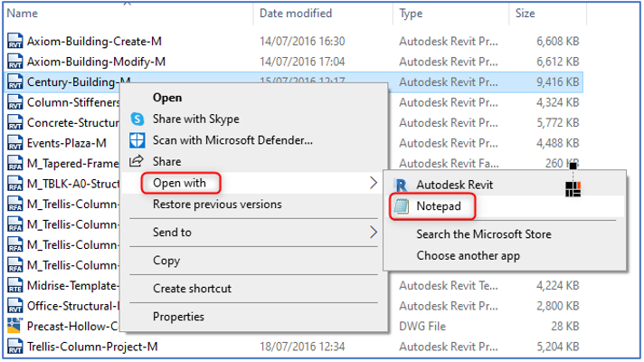Choose Open in the context menu
Screen dimensions: 644x362
pos(167,98)
